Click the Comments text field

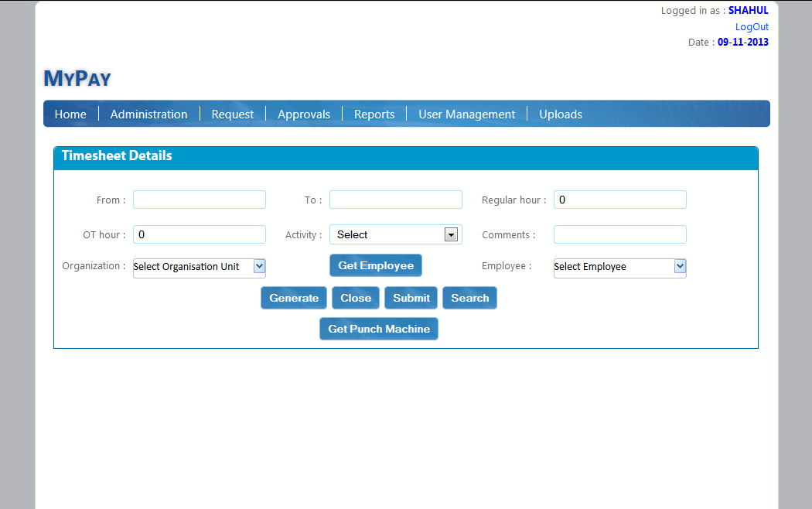pyautogui.click(x=620, y=234)
